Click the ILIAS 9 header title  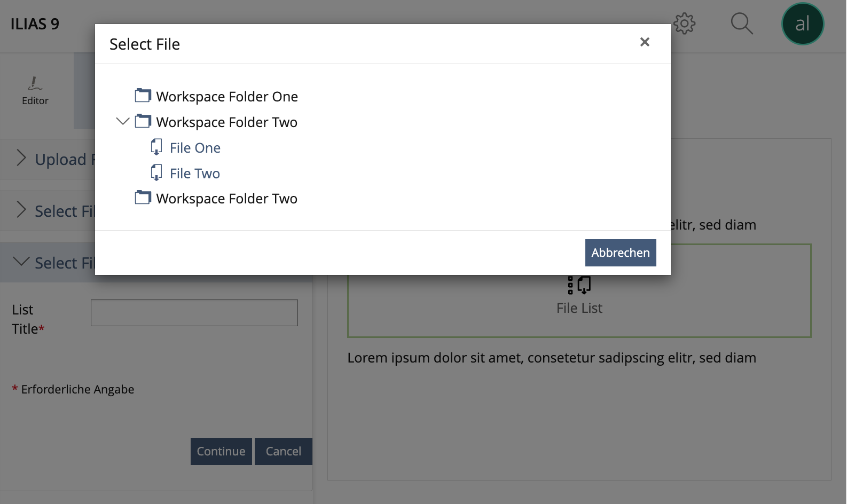[x=35, y=24]
